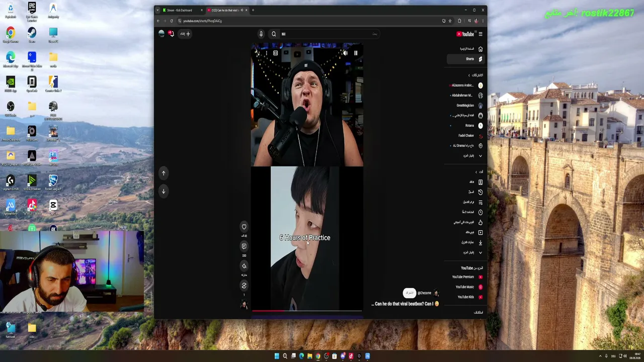This screenshot has height=362, width=644.
Task: Mute the Shorts video volume
Action: [x=345, y=53]
